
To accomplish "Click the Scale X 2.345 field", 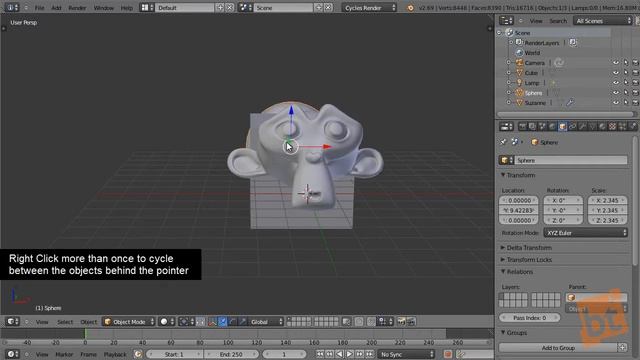I will [x=607, y=200].
